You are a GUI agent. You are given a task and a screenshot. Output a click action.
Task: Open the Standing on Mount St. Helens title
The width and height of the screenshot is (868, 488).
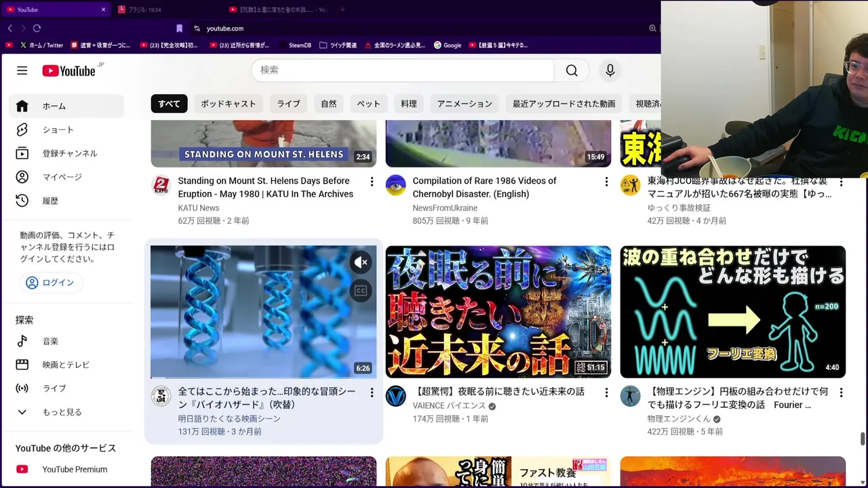(x=266, y=187)
